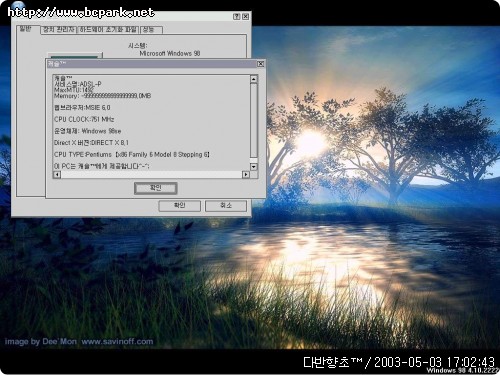
Task: Select the '서비스명:ADSL-P' line
Action: [78, 84]
